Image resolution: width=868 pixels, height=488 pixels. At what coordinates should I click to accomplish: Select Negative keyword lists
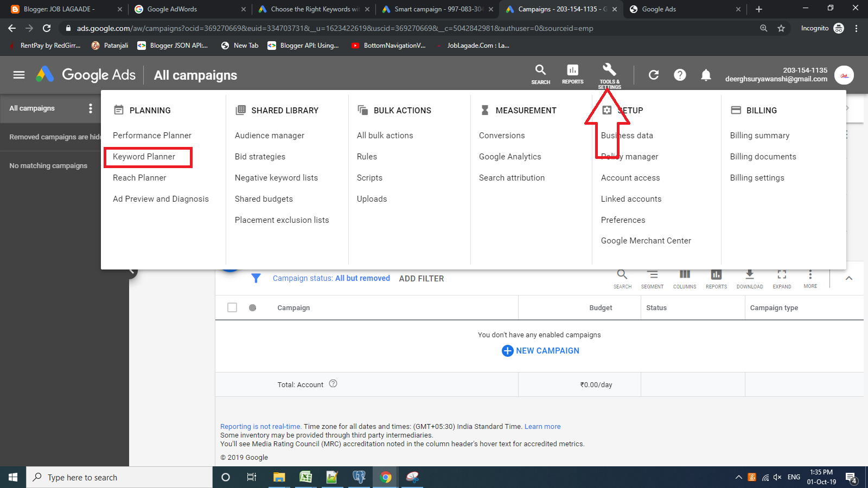point(276,178)
